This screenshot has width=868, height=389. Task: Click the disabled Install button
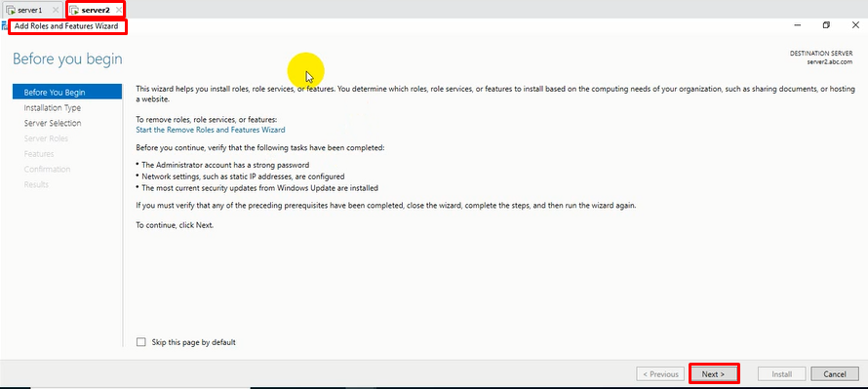(781, 374)
